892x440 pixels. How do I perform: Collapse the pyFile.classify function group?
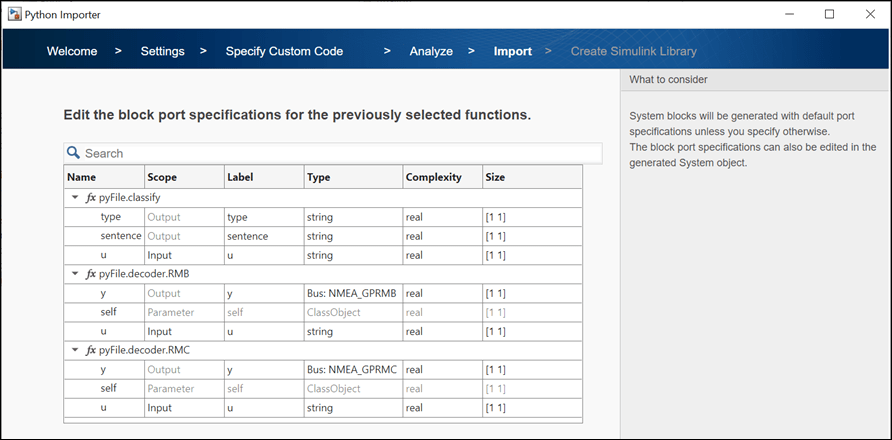tap(75, 198)
